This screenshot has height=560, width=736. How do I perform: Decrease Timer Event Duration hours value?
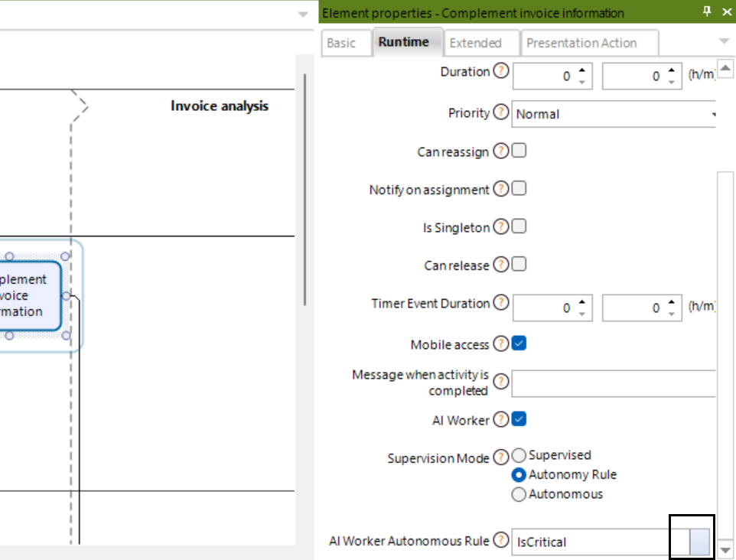582,314
